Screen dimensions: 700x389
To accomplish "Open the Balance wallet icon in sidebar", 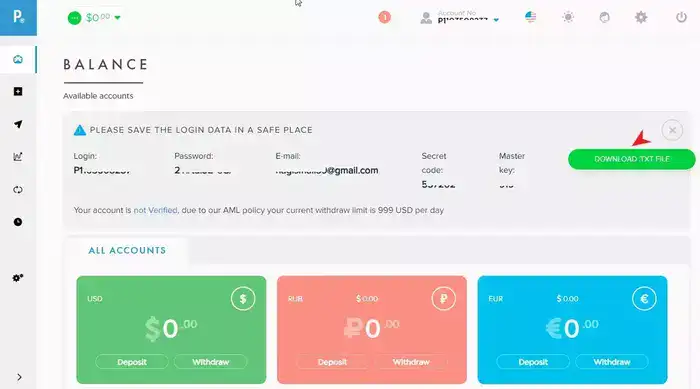I will 18,59.
